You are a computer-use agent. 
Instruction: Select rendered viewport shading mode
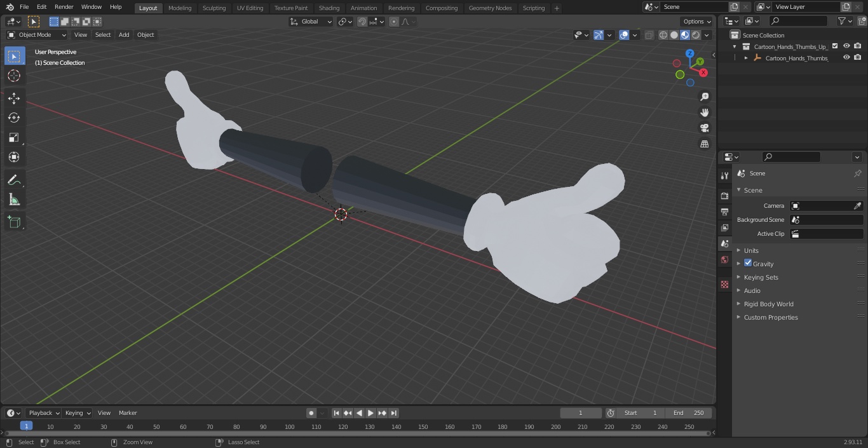696,35
